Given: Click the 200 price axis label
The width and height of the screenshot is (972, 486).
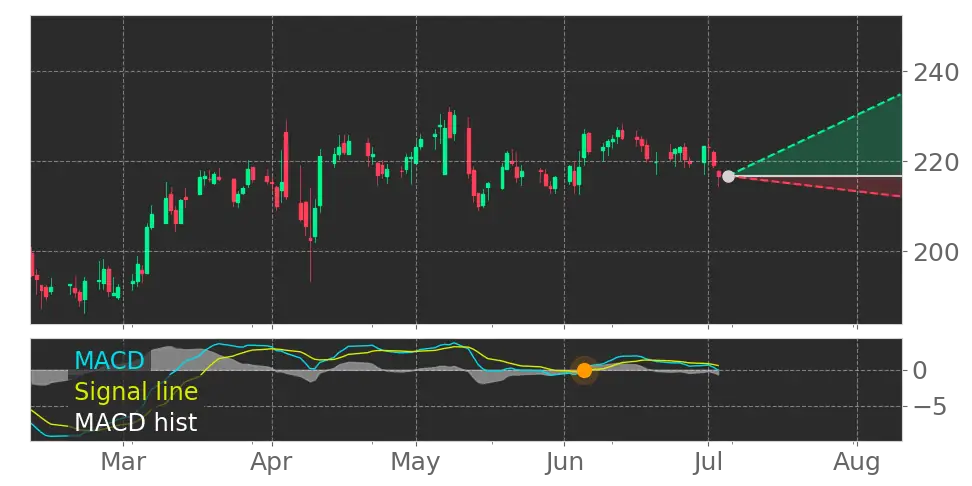Looking at the screenshot, I should point(936,252).
